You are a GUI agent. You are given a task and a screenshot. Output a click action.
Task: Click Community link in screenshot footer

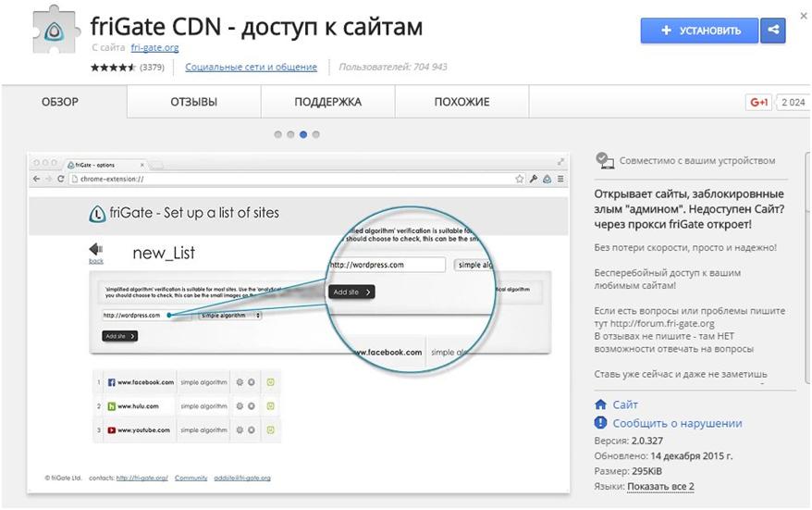[191, 478]
